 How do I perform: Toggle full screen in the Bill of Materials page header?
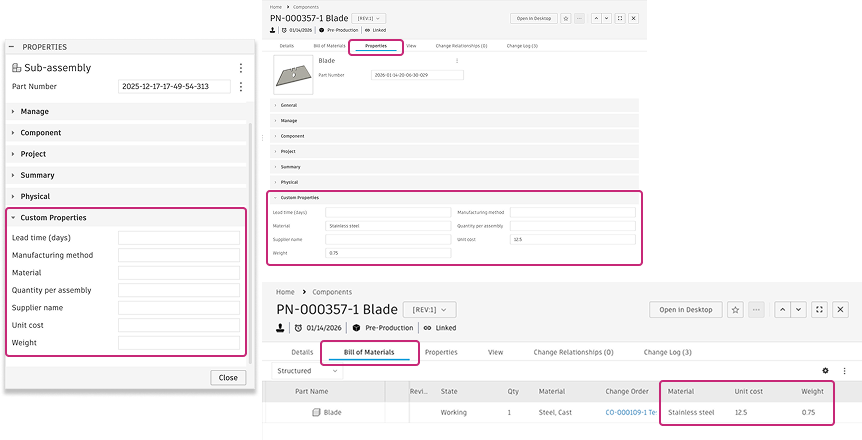(x=819, y=310)
